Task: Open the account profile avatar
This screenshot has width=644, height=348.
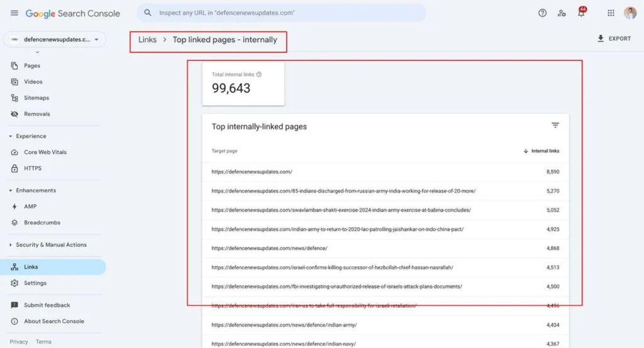Action: (630, 13)
